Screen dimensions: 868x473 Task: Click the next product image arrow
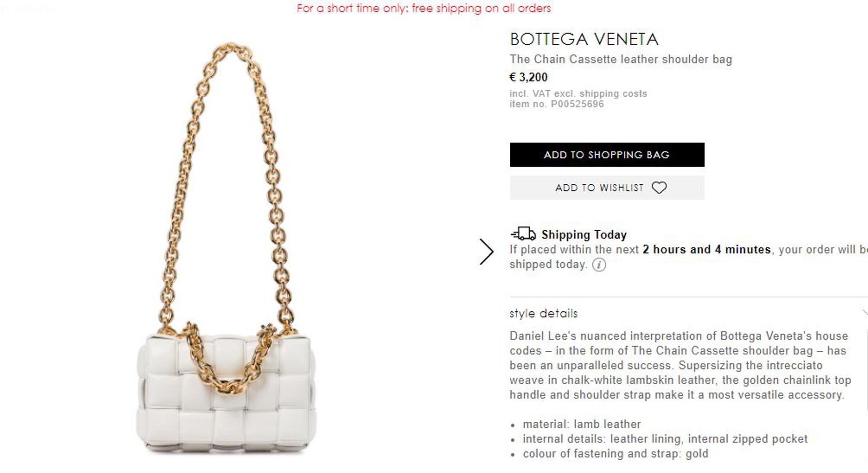coord(486,252)
